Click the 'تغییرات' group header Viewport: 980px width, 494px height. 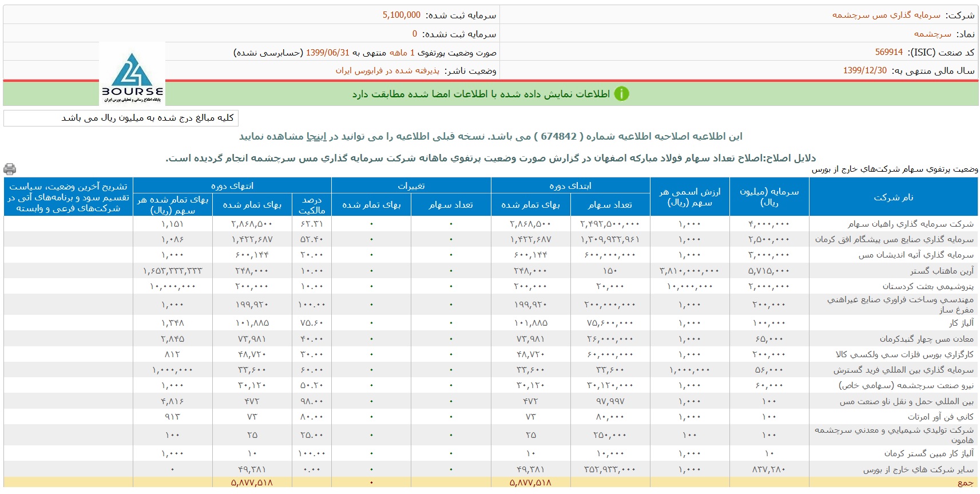coord(411,185)
